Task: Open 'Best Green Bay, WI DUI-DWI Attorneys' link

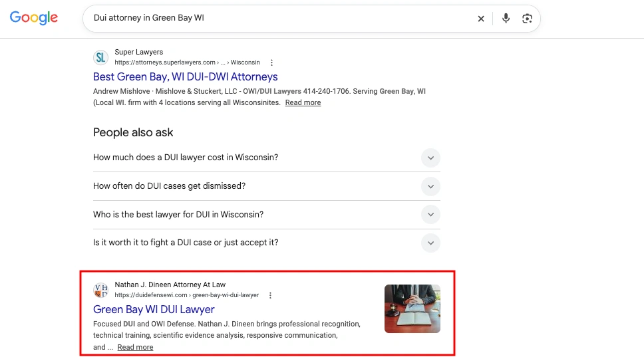Action: pos(185,76)
